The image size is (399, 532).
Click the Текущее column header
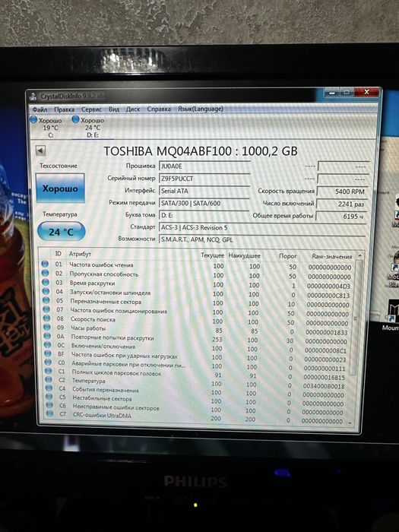[212, 255]
